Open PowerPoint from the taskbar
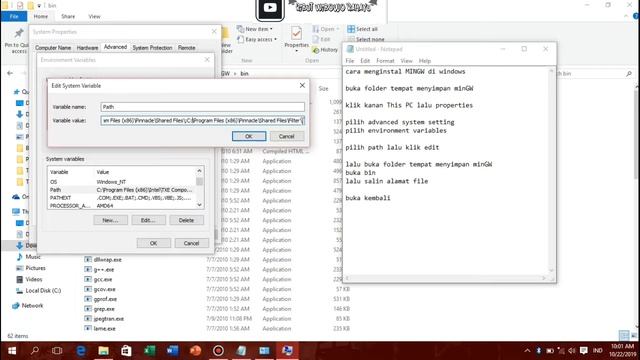Image resolution: width=640 pixels, height=360 pixels. point(196,351)
